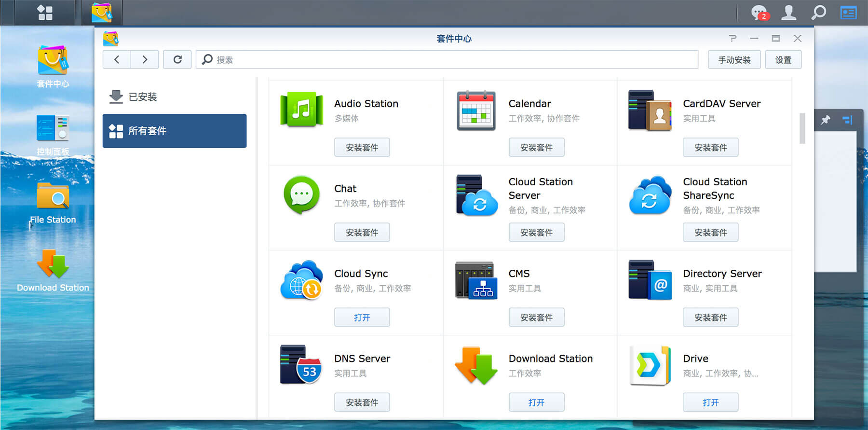Image resolution: width=868 pixels, height=430 pixels.
Task: Open Cloud Sync with 打开 button
Action: click(362, 317)
